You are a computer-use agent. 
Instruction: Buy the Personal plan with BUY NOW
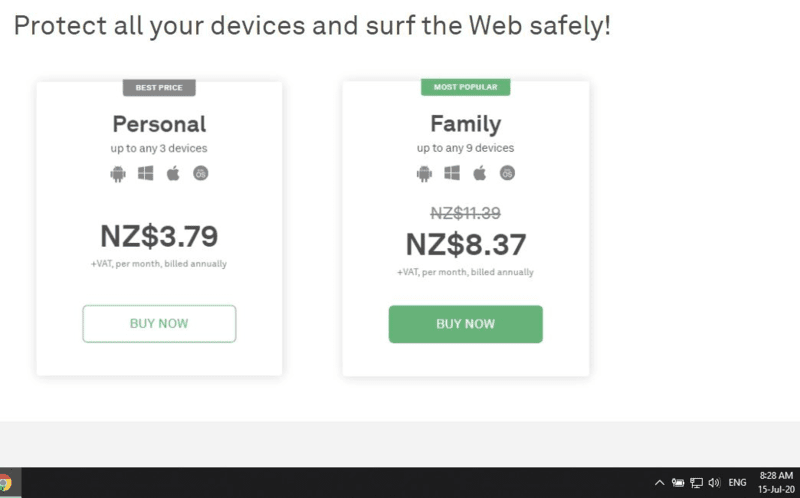[x=159, y=323]
